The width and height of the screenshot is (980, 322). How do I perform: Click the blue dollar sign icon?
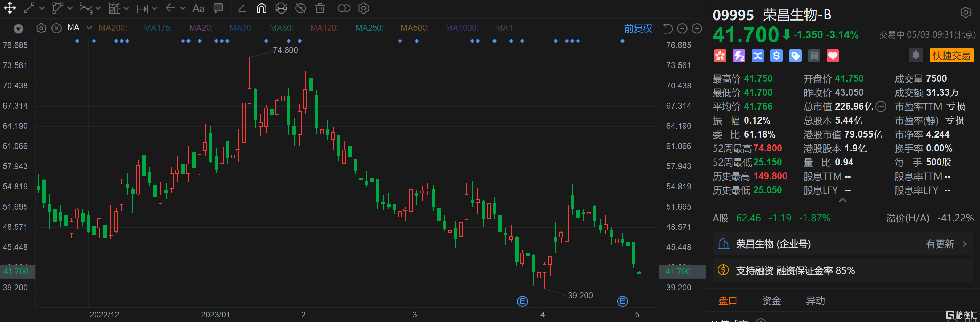pyautogui.click(x=776, y=56)
